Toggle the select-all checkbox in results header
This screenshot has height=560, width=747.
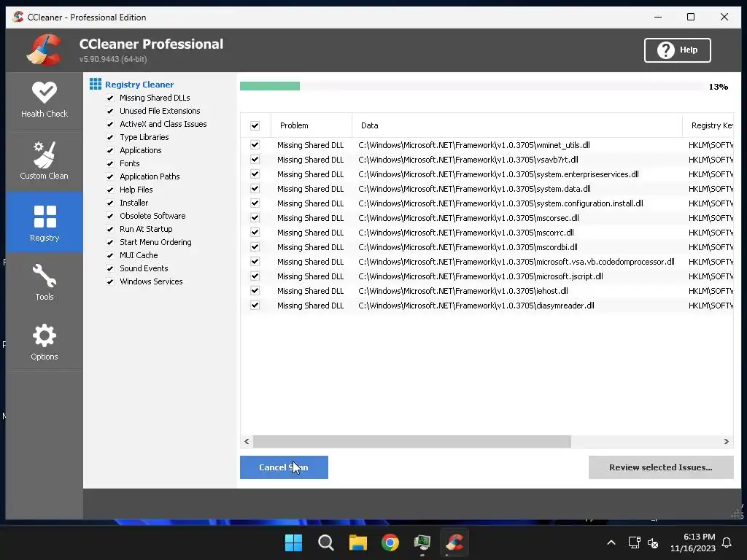tap(255, 125)
